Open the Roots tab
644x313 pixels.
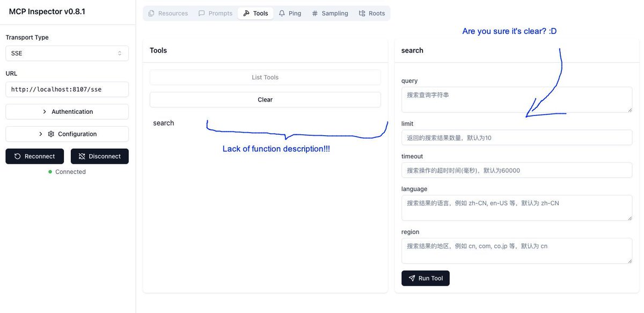tap(372, 13)
